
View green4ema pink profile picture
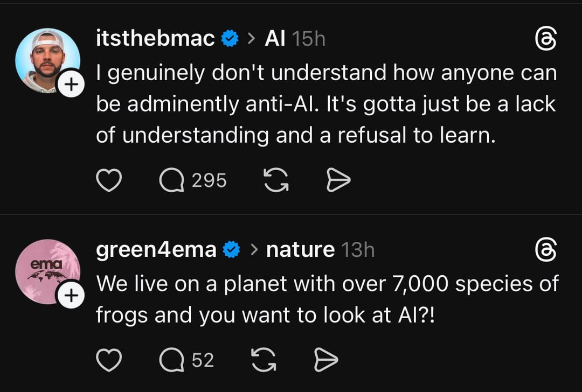coord(46,269)
